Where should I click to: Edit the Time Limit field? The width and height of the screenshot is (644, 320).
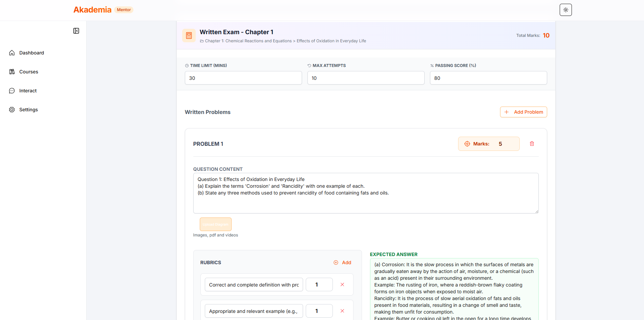click(243, 78)
